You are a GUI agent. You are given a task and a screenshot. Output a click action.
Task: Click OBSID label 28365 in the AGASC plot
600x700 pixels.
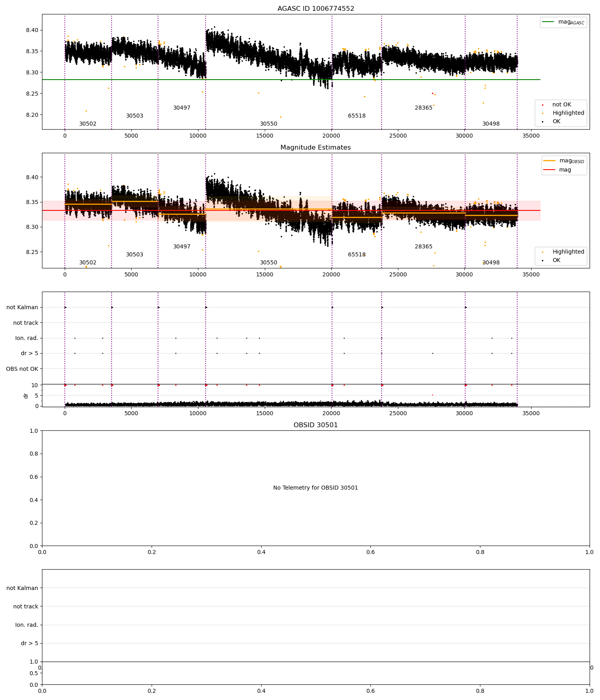tap(424, 108)
